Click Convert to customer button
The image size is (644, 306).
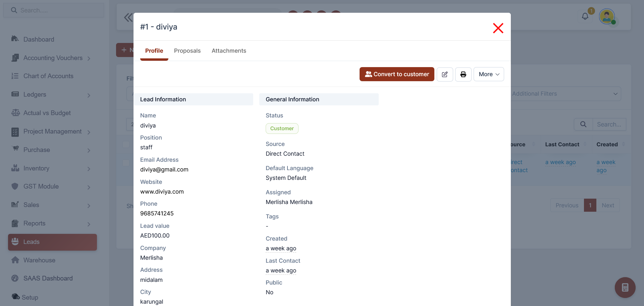[x=397, y=74]
